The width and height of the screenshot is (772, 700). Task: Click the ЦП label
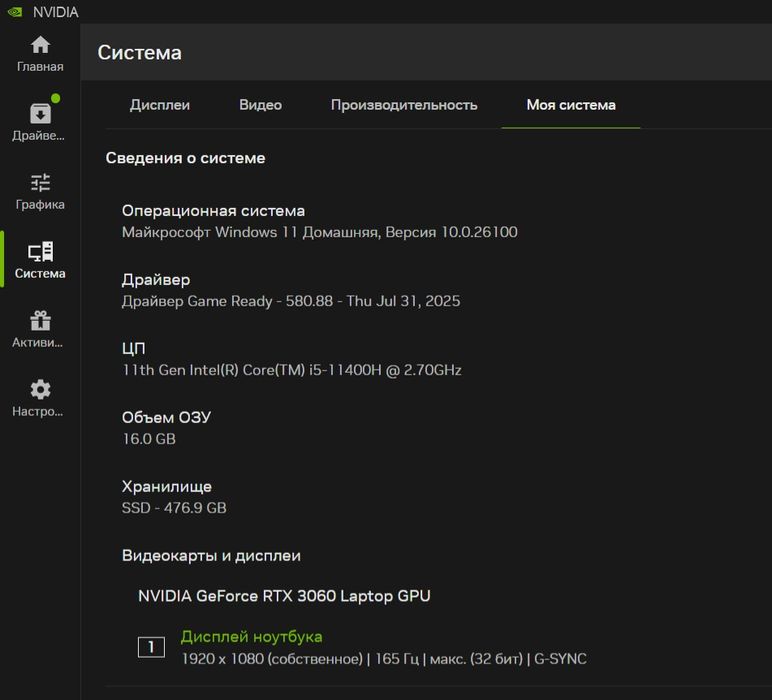pyautogui.click(x=133, y=349)
